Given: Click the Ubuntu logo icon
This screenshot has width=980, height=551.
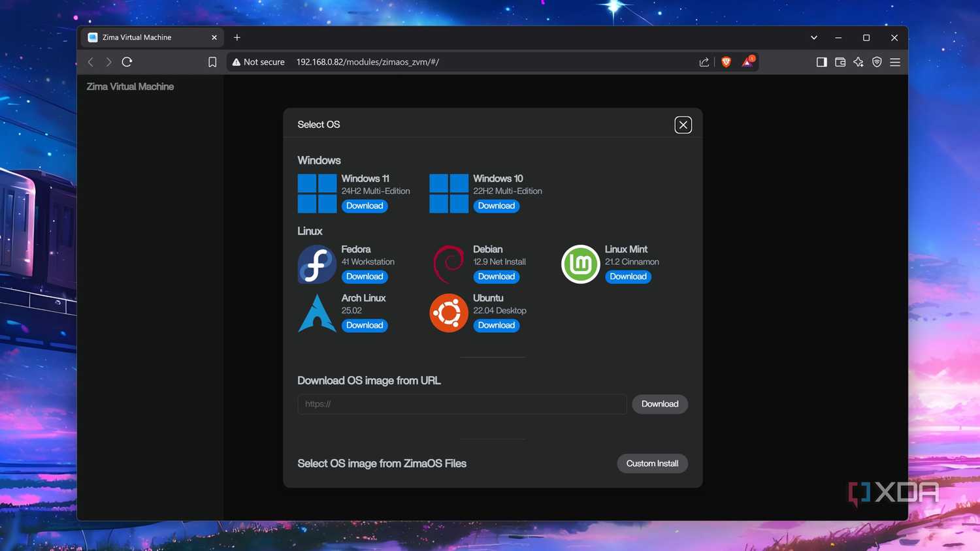Looking at the screenshot, I should [449, 313].
